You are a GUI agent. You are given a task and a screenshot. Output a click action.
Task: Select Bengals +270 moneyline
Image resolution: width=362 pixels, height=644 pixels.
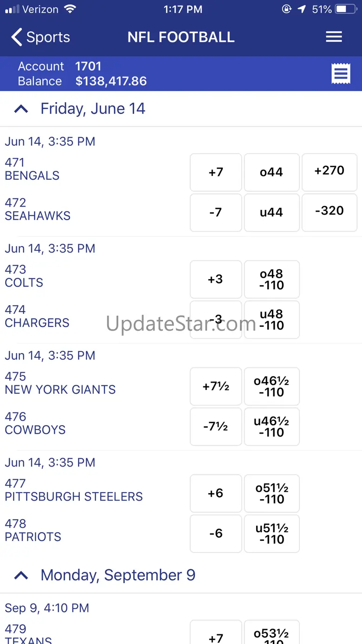click(x=330, y=172)
